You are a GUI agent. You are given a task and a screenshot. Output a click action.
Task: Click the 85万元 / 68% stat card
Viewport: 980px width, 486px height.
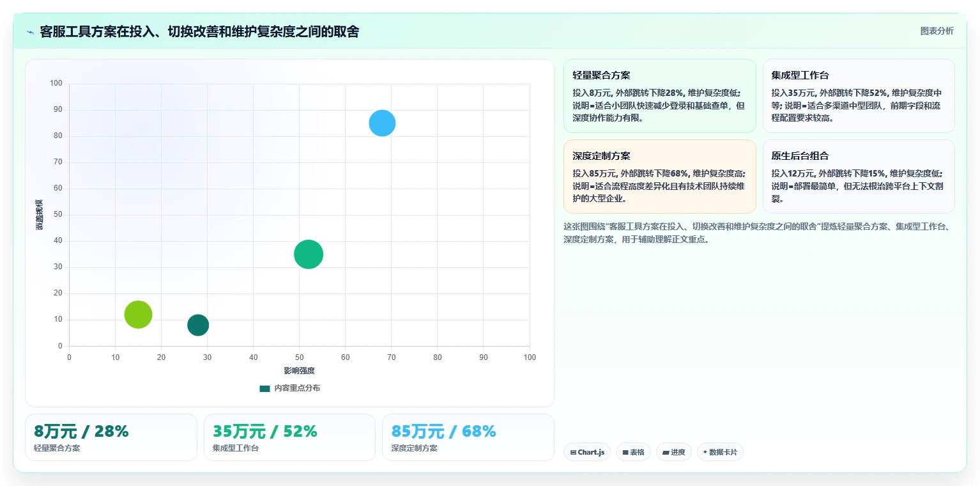tap(468, 437)
